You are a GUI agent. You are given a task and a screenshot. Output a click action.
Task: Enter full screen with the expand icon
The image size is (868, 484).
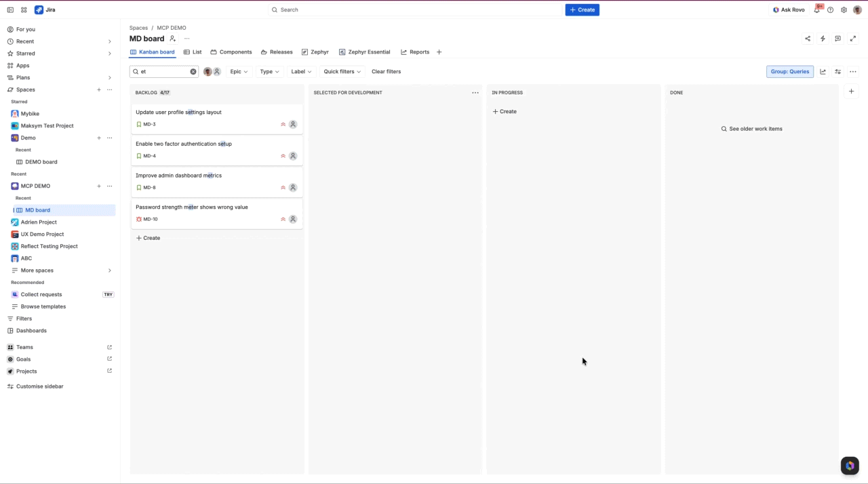pyautogui.click(x=853, y=39)
